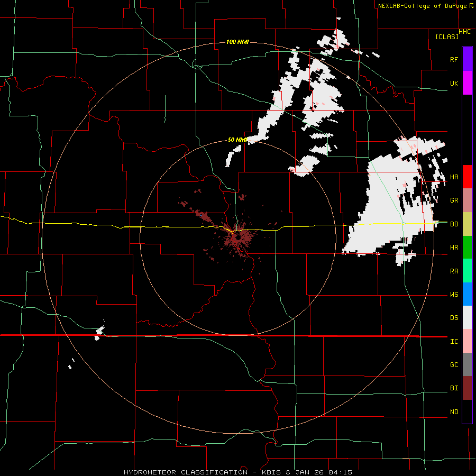Click the RF purple legend swatch
Screen dimensions: 476x476
pos(467,59)
